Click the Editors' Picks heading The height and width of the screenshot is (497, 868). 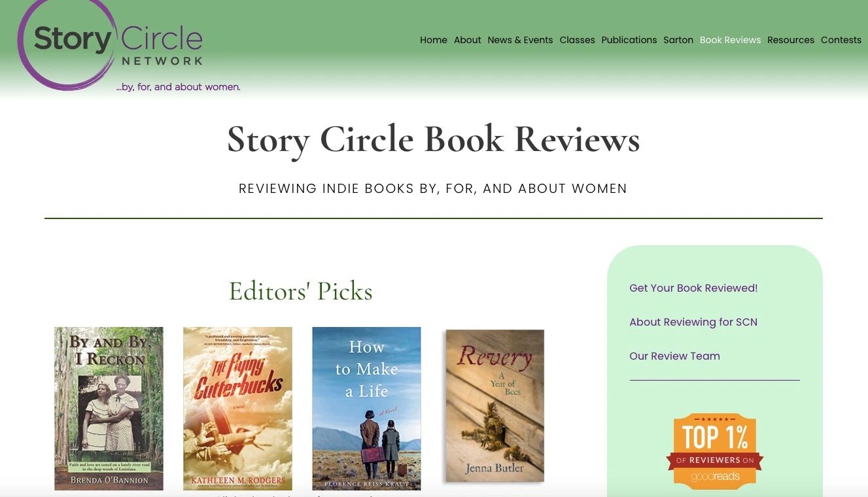tap(301, 291)
